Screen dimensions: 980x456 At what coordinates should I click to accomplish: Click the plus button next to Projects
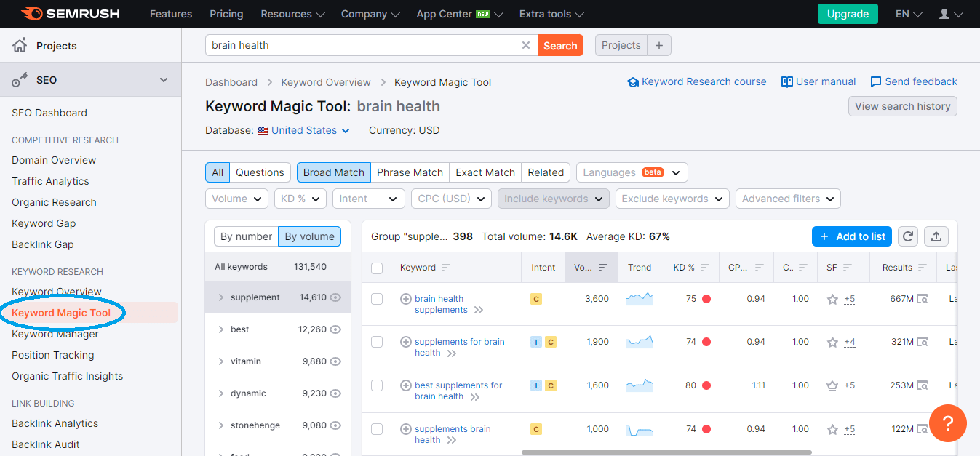659,45
